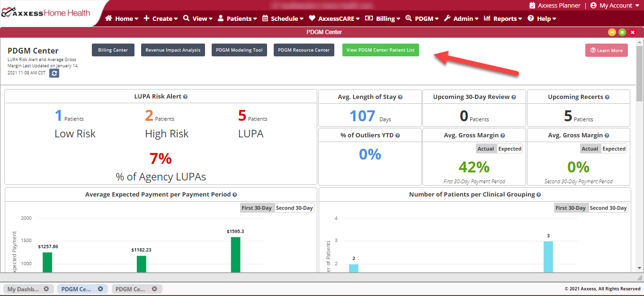Click the help icon beside % of Outliers YTD
The height and width of the screenshot is (296, 644).
click(x=398, y=135)
